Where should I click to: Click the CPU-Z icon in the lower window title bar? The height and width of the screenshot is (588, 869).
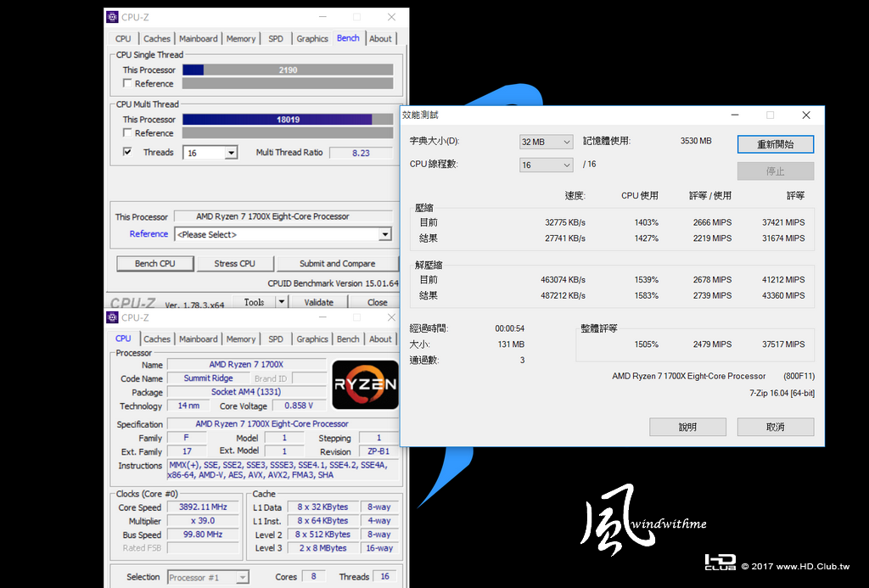point(112,317)
